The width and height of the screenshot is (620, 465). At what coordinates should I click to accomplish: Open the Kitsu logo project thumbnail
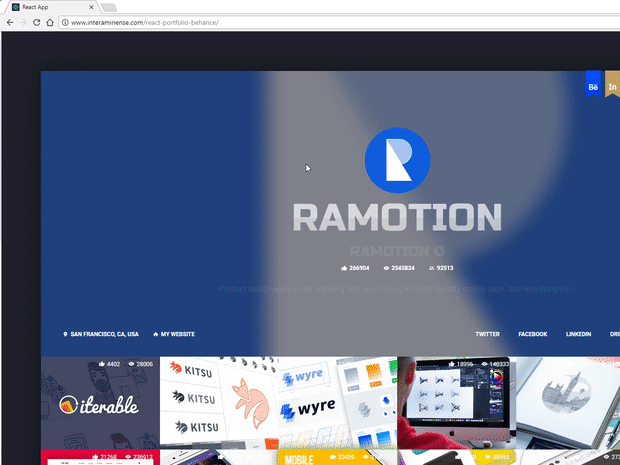coord(219,403)
